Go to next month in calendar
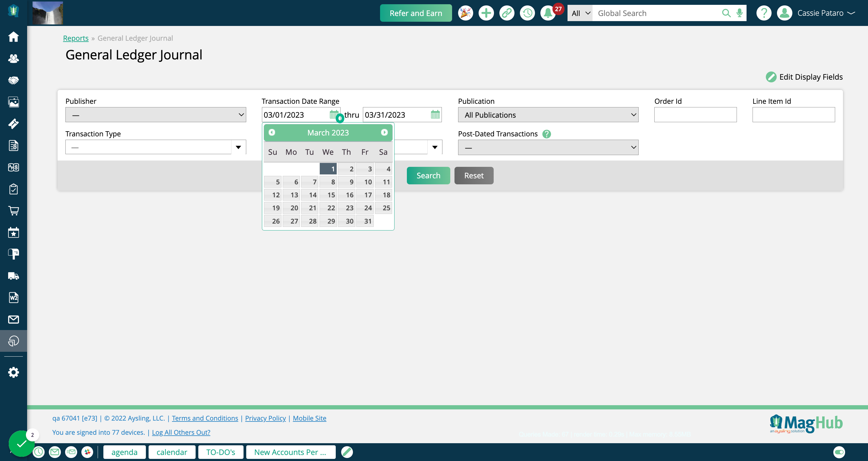This screenshot has height=461, width=868. (x=384, y=132)
